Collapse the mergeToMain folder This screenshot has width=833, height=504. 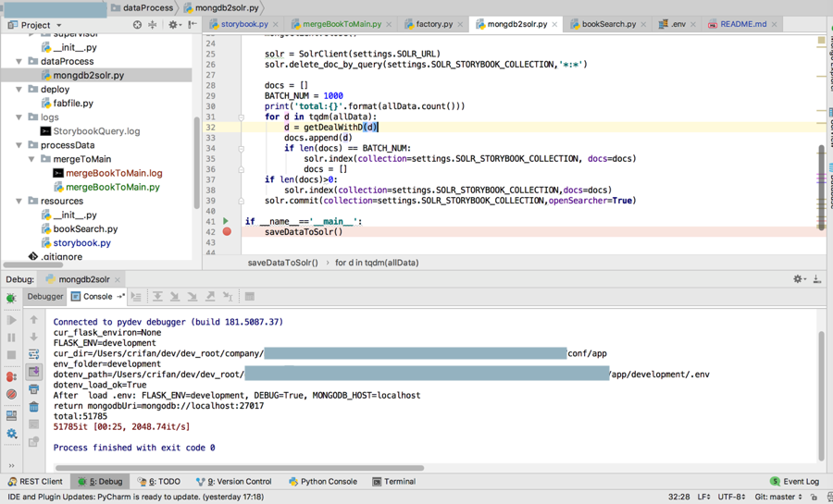[x=31, y=159]
